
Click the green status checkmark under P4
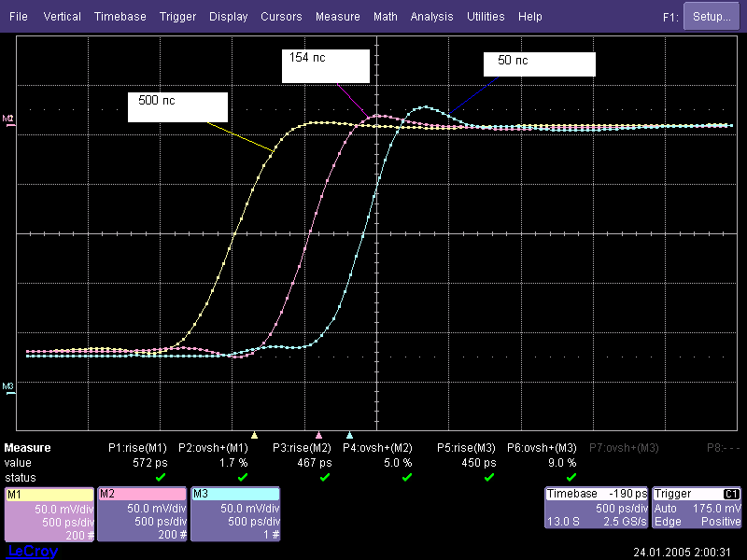click(x=407, y=477)
